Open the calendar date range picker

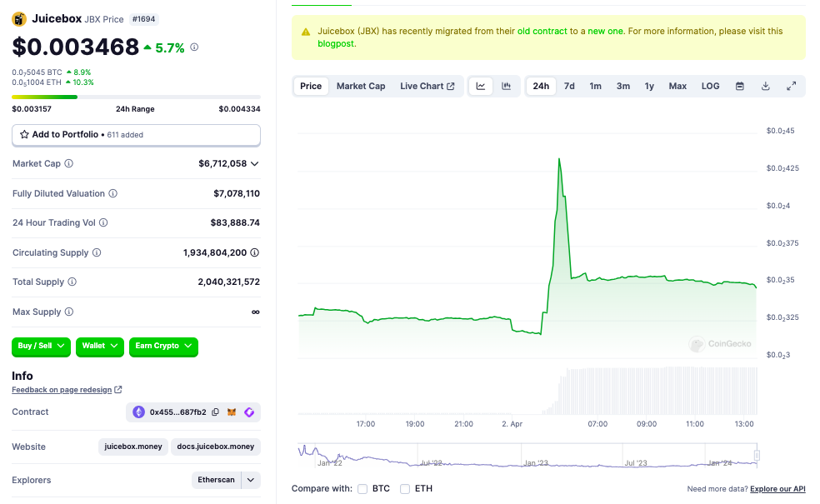click(x=739, y=86)
